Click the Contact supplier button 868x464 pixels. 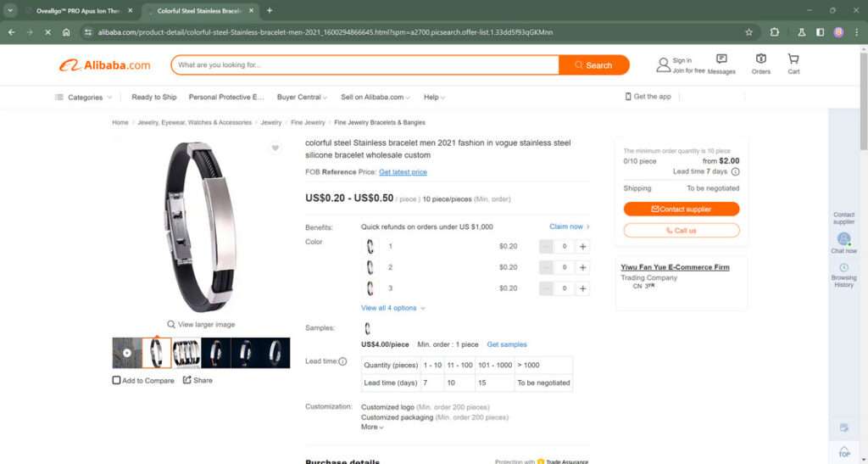(x=682, y=209)
